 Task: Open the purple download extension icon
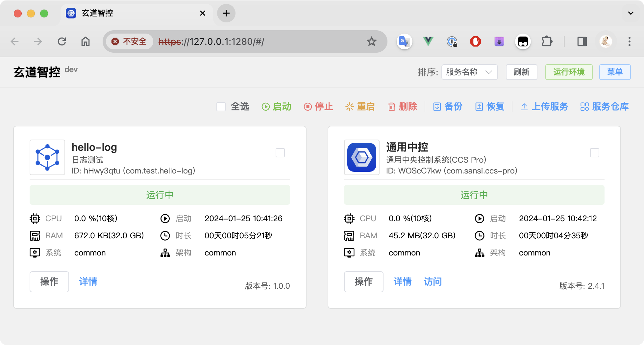(499, 41)
